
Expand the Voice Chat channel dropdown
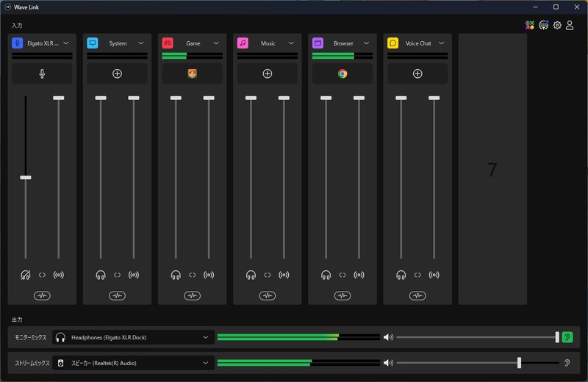pos(442,43)
